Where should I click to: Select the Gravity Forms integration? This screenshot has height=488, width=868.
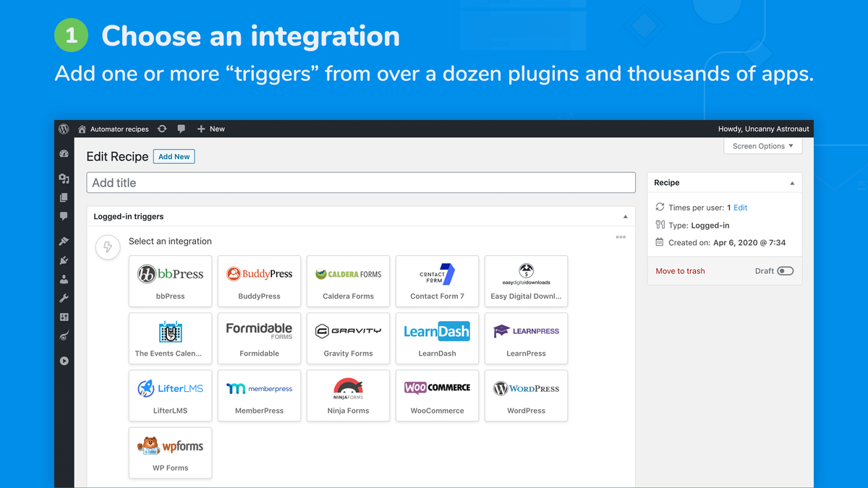[348, 338]
